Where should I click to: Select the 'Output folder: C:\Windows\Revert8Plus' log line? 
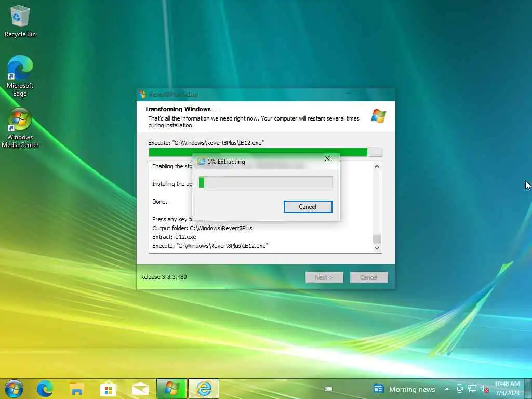pyautogui.click(x=202, y=228)
